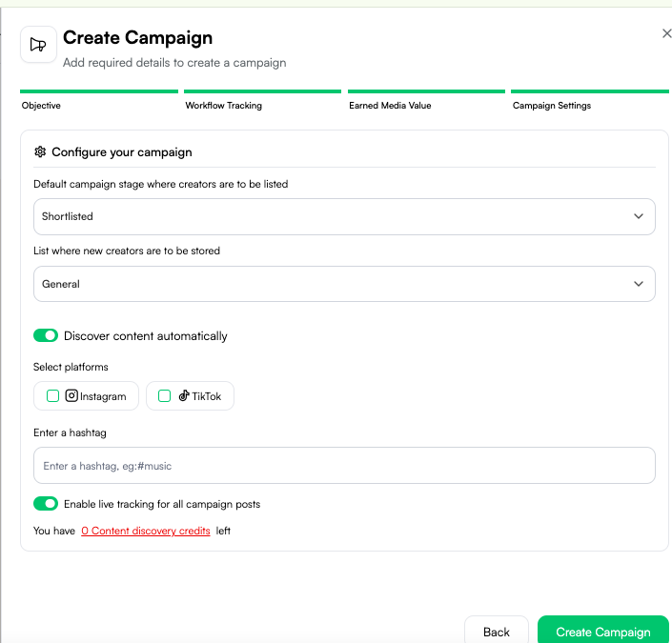This screenshot has height=643, width=672.
Task: Check the Instagram platform checkbox
Action: tap(52, 396)
